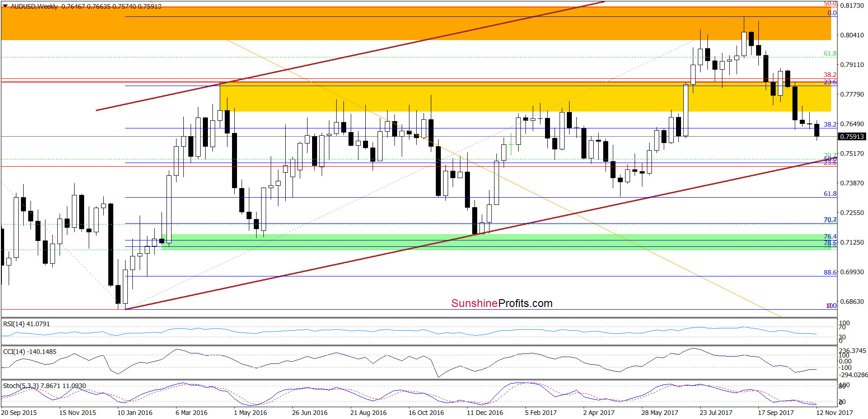Click the red 50.0 Fibonacci label at top
Screen dimensions: 868x419
830,3
